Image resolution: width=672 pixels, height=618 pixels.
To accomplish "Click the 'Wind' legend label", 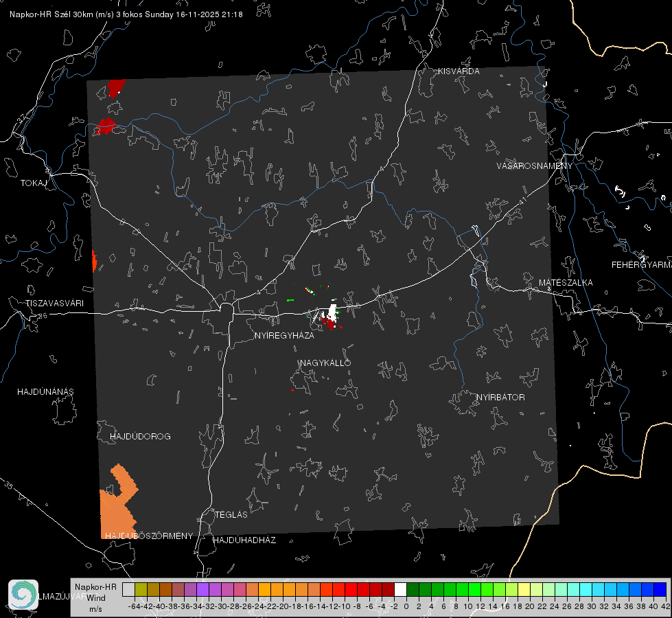I will 96,598.
